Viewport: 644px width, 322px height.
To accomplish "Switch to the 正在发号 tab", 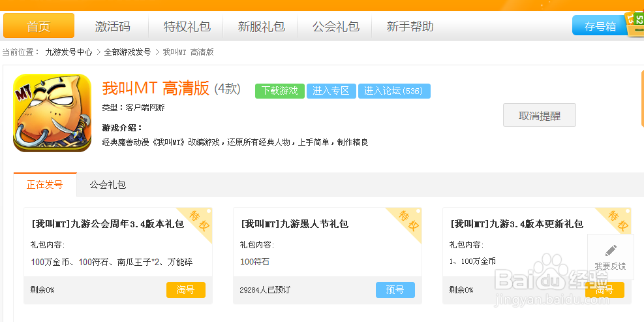I will pos(45,185).
